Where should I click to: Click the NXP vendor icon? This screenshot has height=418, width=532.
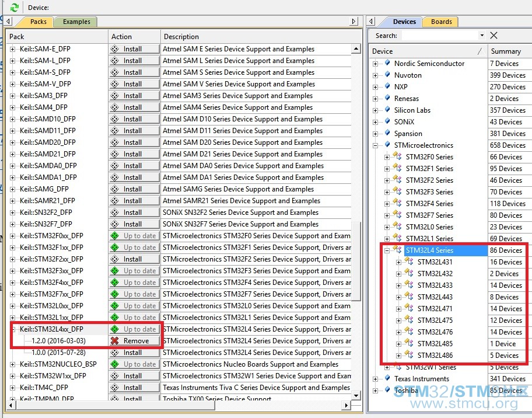[387, 86]
